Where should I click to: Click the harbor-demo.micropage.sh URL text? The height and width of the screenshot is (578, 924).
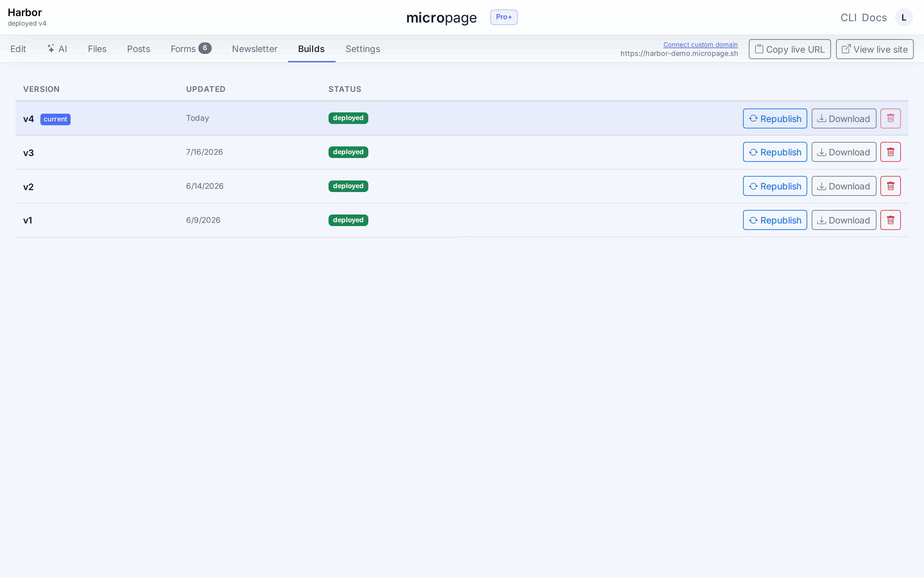[x=679, y=54]
